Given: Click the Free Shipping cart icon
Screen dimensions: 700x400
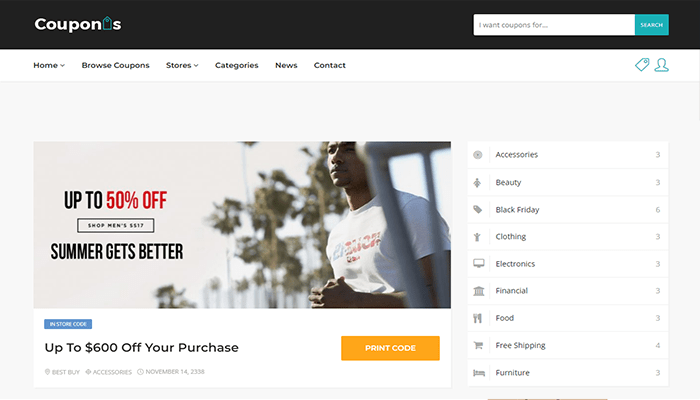Looking at the screenshot, I should (478, 345).
